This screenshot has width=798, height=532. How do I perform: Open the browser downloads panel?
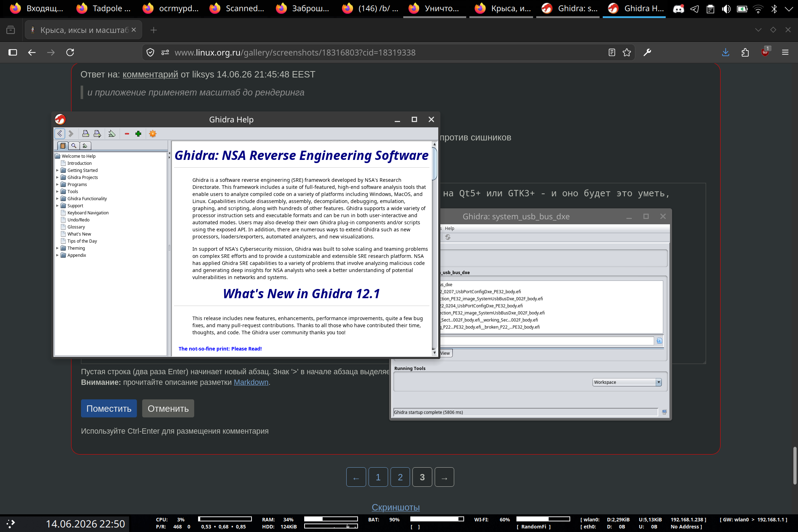click(x=725, y=52)
